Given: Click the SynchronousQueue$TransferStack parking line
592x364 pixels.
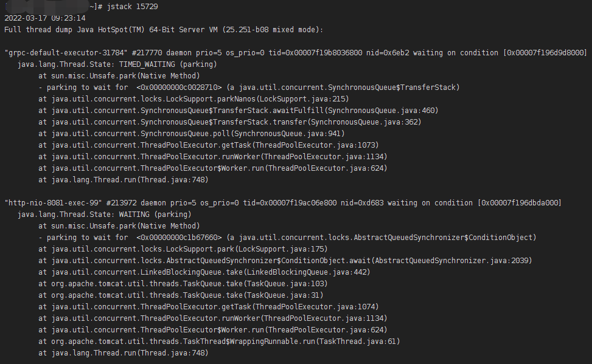Looking at the screenshot, I should pos(249,88).
